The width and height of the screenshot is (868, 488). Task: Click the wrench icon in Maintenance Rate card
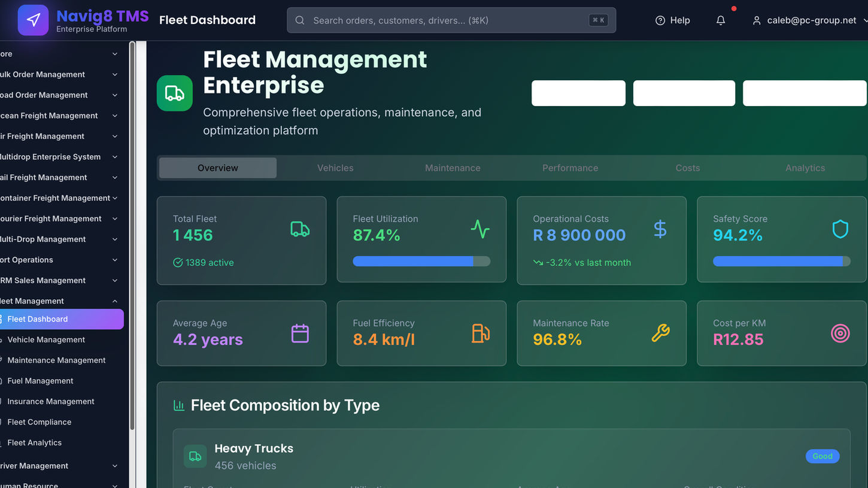[660, 334]
